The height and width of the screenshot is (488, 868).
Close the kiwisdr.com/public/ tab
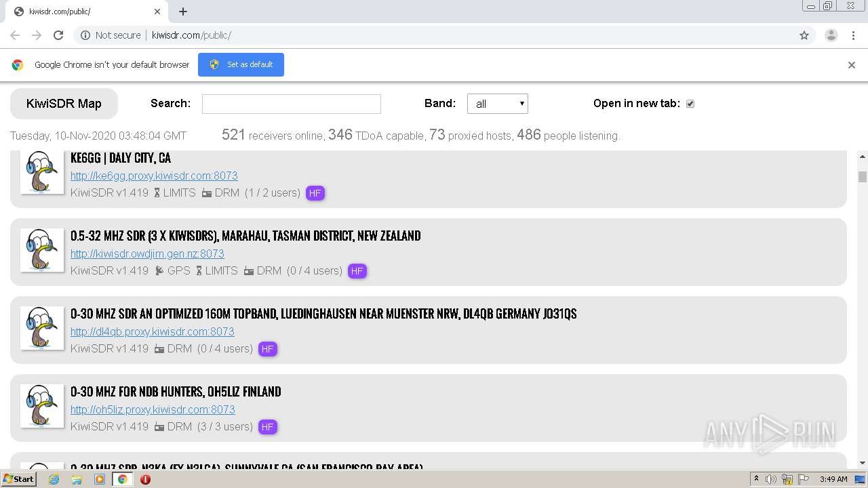[157, 12]
